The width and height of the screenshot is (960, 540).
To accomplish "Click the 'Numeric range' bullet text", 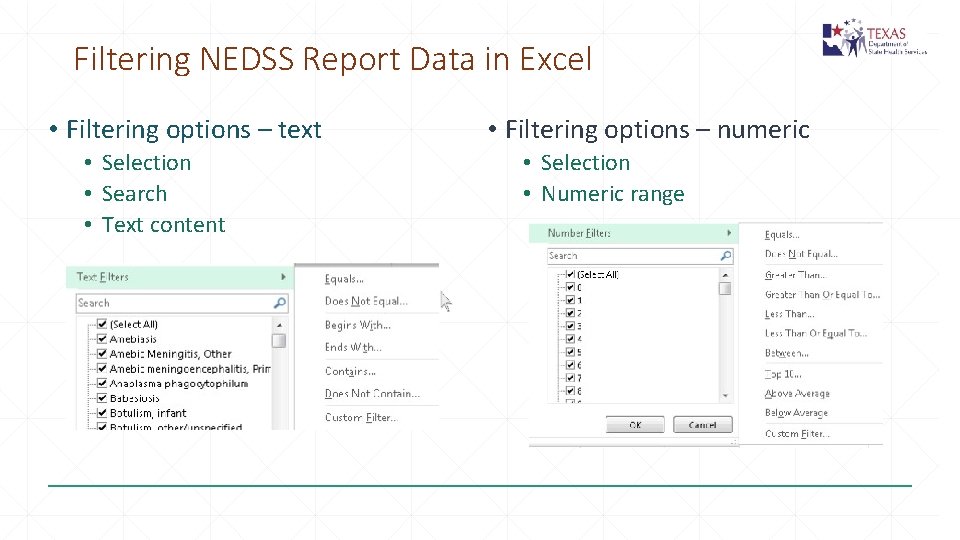I will pos(613,193).
